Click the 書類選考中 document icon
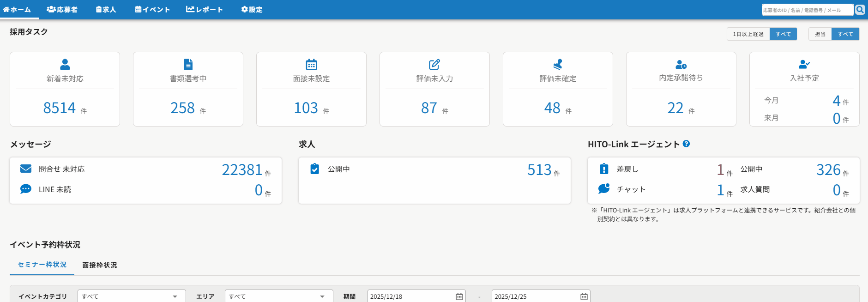This screenshot has height=302, width=868. [188, 64]
